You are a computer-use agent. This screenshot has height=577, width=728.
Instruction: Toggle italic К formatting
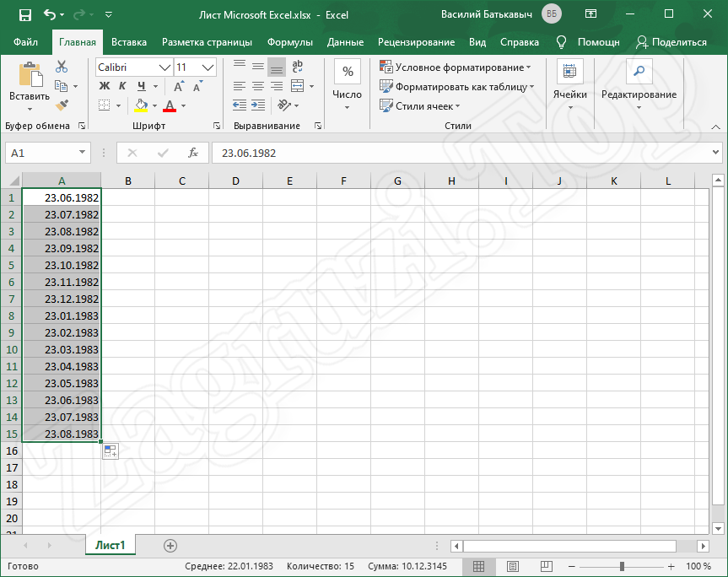tap(123, 86)
